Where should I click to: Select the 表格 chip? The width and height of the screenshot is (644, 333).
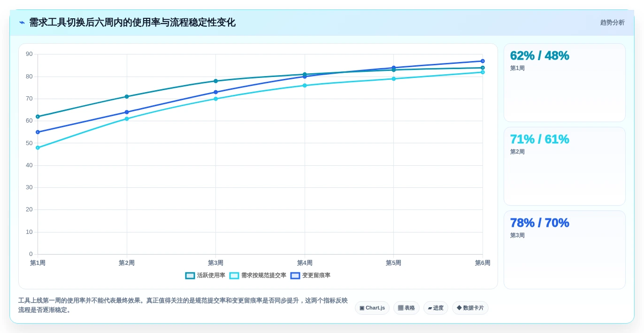coord(406,308)
